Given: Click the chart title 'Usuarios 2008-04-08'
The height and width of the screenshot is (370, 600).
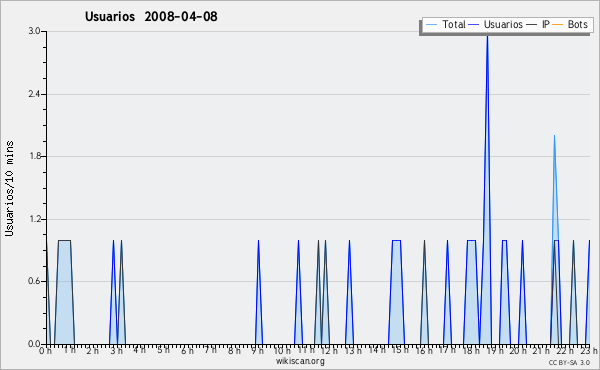Looking at the screenshot, I should tap(151, 16).
